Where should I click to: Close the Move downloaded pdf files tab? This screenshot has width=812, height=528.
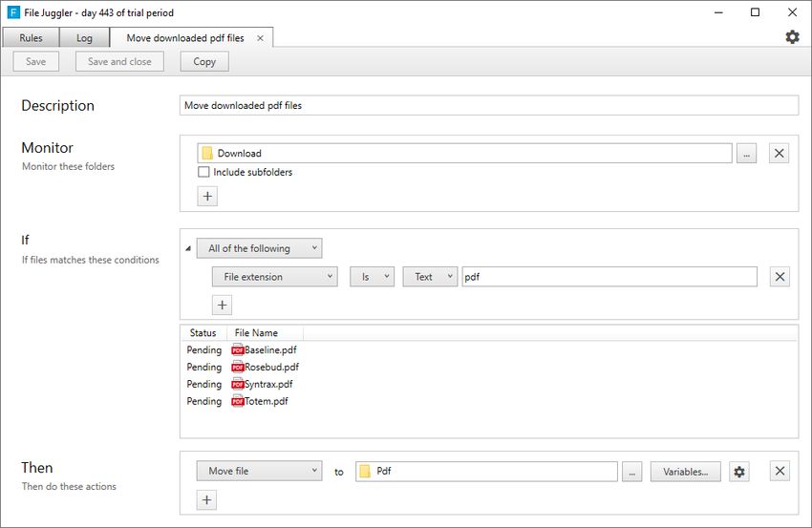[x=261, y=38]
